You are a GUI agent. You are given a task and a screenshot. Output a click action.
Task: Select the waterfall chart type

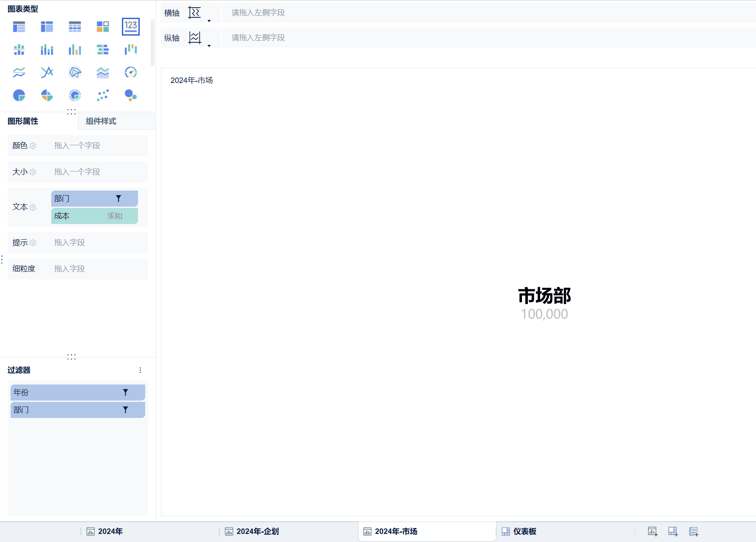[131, 50]
